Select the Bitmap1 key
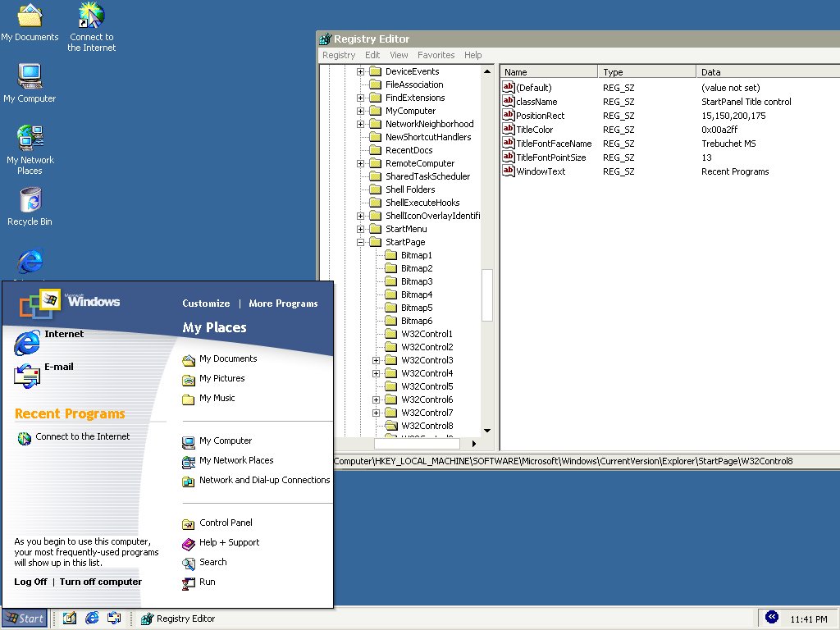This screenshot has width=840, height=630. point(416,256)
